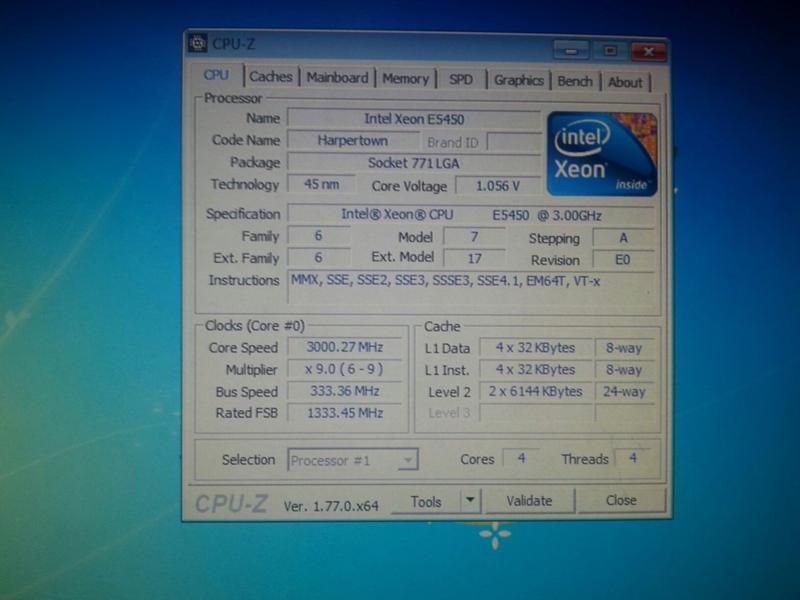Image resolution: width=800 pixels, height=600 pixels.
Task: Expand the Tools dropdown arrow
Action: [471, 501]
